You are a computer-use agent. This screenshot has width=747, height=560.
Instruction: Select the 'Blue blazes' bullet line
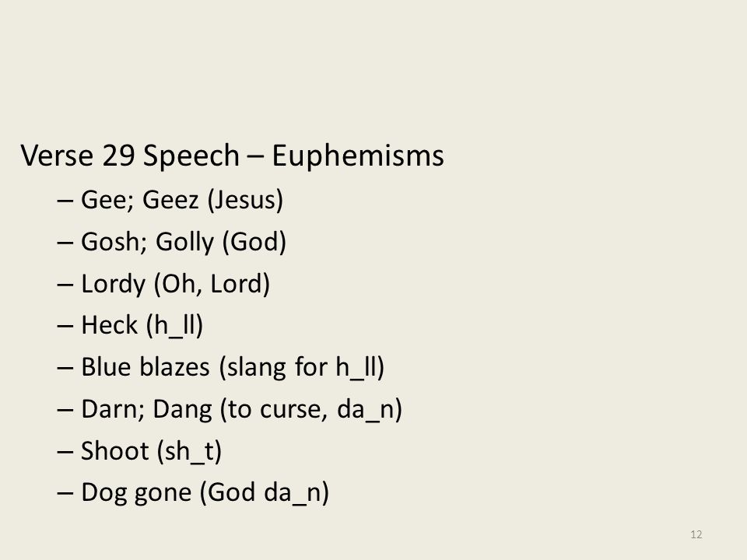click(220, 367)
